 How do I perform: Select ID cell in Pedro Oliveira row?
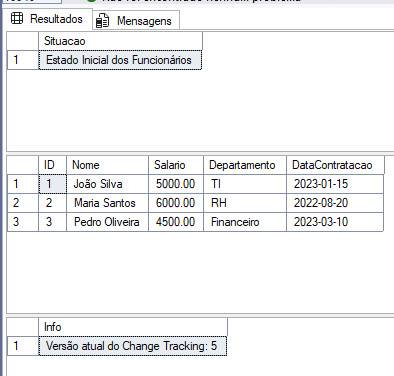click(x=53, y=222)
